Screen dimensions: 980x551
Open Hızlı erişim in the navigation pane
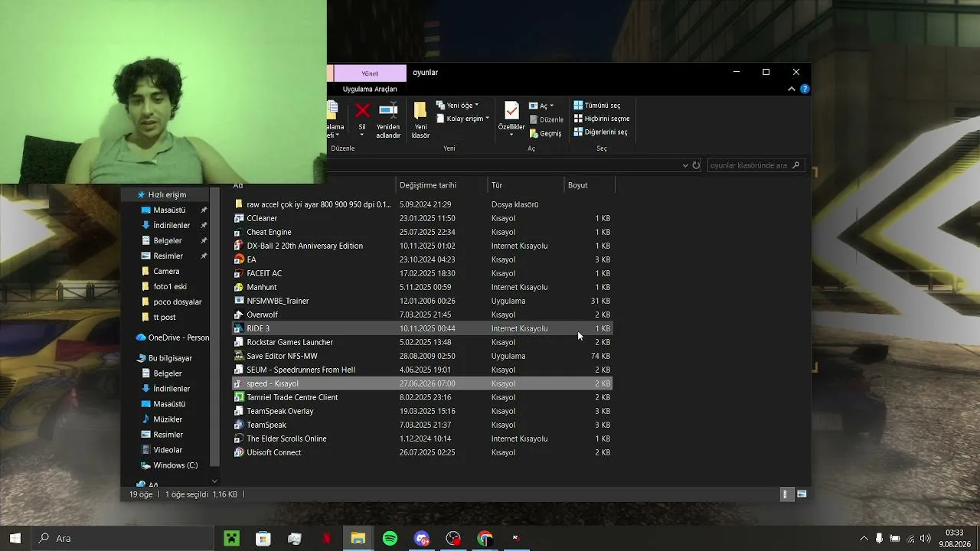click(x=167, y=194)
